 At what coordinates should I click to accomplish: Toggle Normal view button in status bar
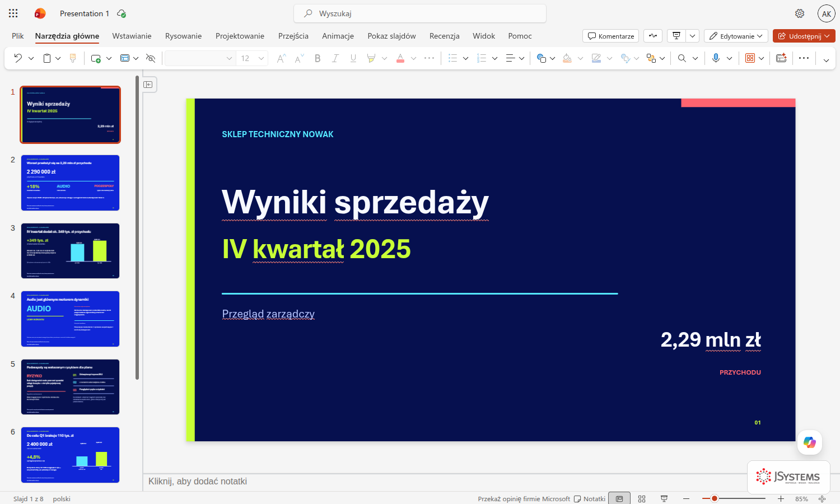click(x=619, y=498)
